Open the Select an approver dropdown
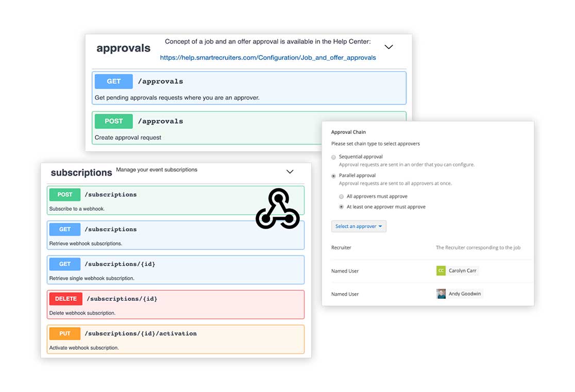 (x=359, y=227)
